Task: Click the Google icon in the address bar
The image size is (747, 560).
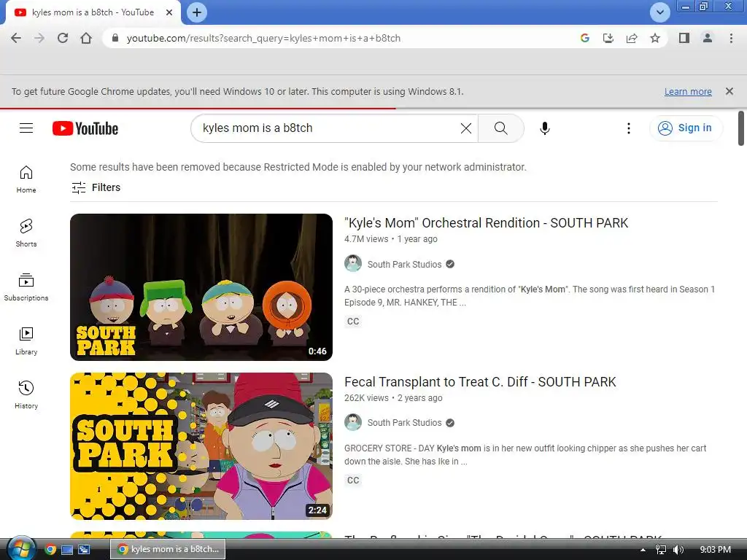Action: 585,38
